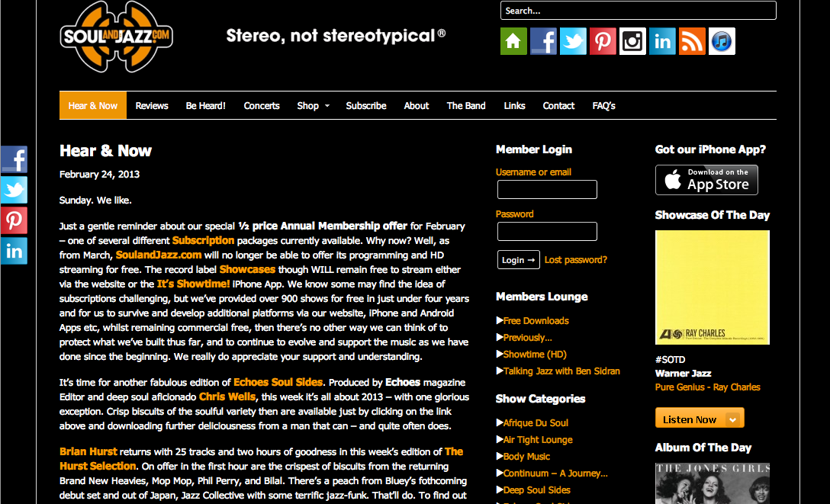Open the Contact page
Viewport: 830px width, 504px height.
pos(558,106)
